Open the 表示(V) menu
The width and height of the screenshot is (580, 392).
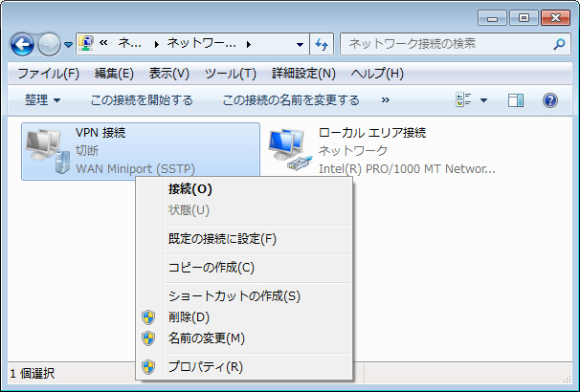click(x=169, y=74)
